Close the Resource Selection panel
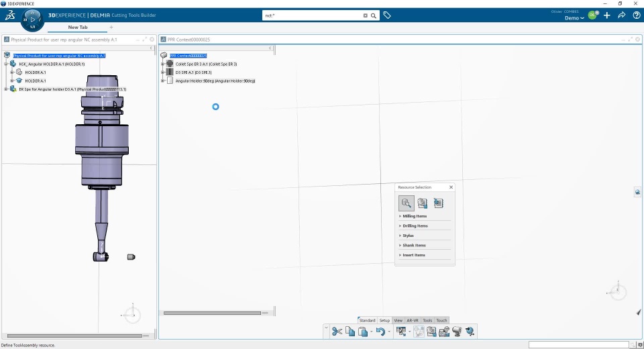This screenshot has width=644, height=349. [x=451, y=187]
